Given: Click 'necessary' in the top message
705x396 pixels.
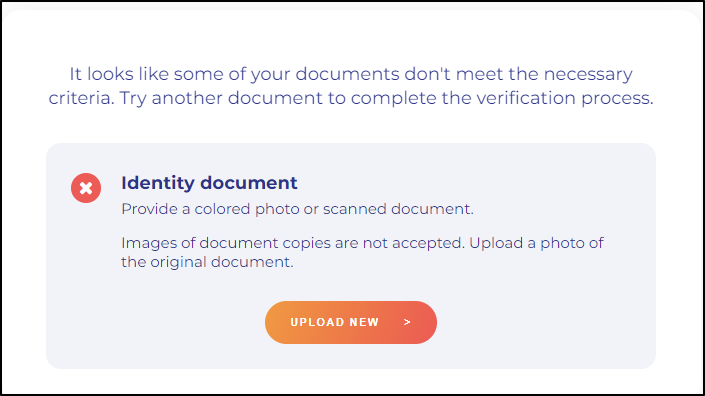Looking at the screenshot, I should (588, 75).
